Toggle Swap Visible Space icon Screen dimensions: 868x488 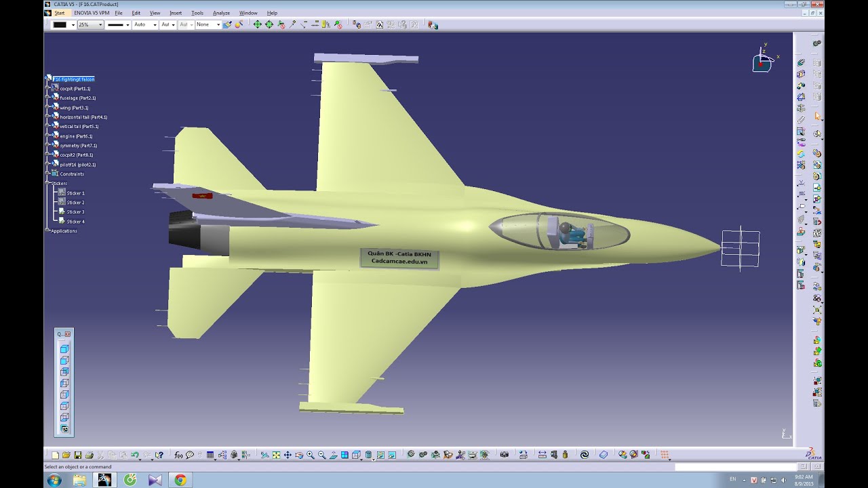click(391, 455)
